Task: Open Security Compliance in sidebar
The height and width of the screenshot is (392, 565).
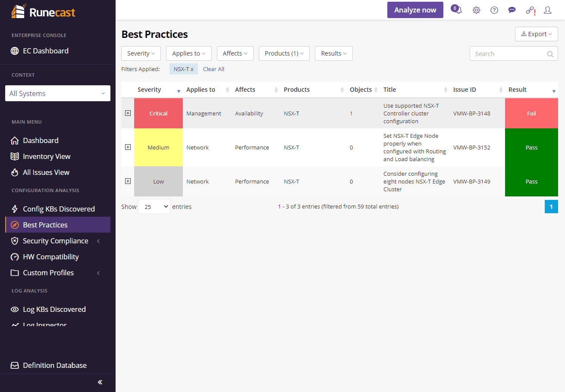Action: tap(55, 241)
